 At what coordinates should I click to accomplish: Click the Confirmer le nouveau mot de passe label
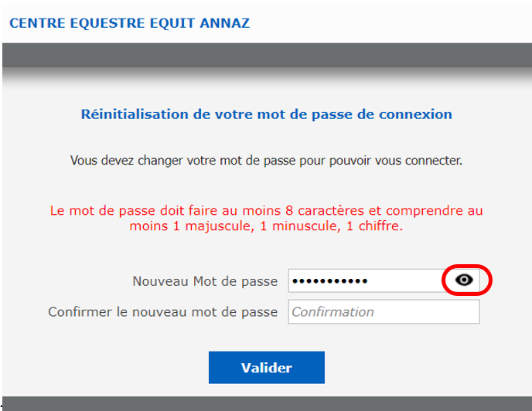(x=163, y=312)
